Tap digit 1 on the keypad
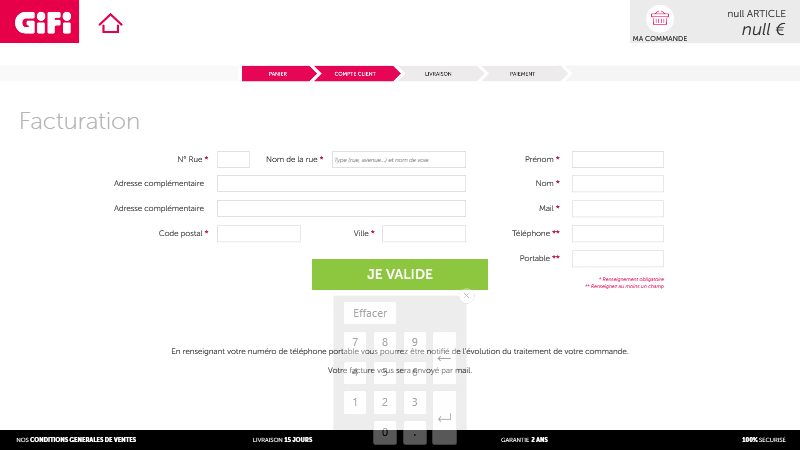The image size is (800, 450). pyautogui.click(x=355, y=402)
